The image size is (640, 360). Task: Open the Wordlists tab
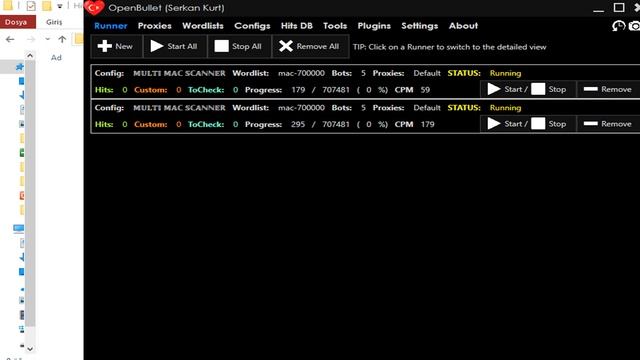click(x=203, y=26)
